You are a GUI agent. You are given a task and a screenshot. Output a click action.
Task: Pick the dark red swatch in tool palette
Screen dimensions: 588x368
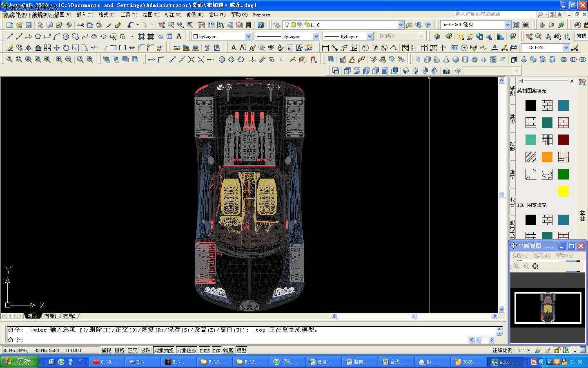pos(563,140)
